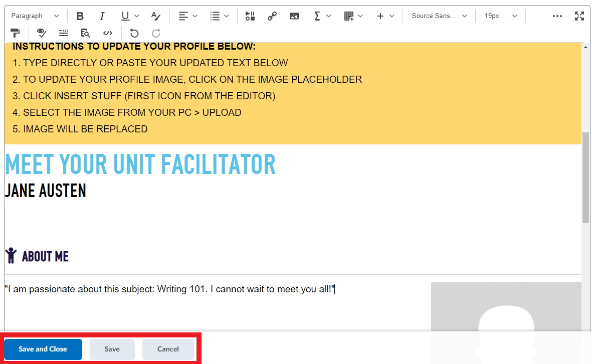Click the Save and Close button

43,349
